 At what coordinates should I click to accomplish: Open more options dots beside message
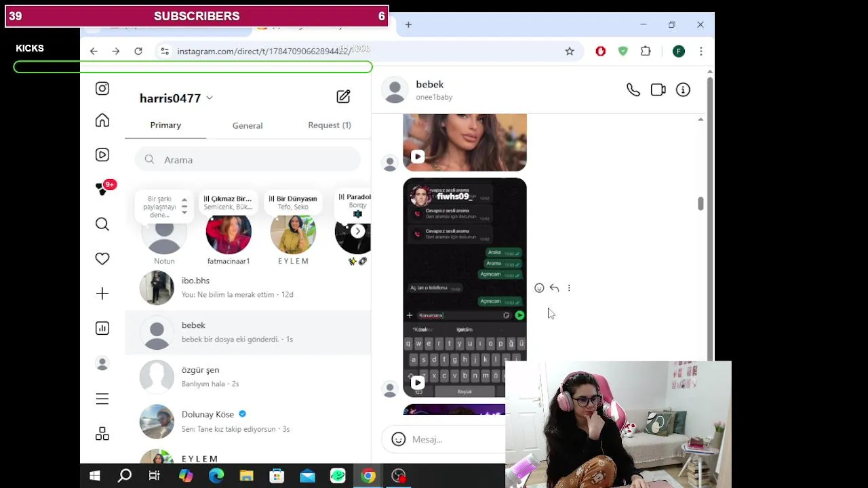pos(569,288)
